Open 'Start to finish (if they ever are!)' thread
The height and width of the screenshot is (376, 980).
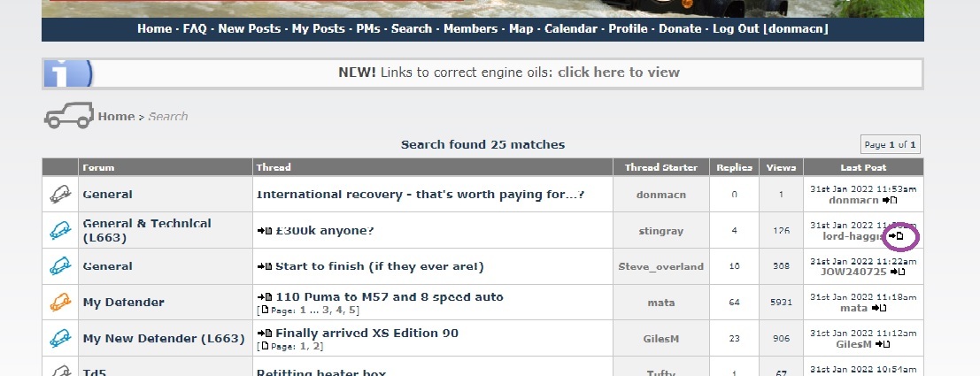pos(380,266)
